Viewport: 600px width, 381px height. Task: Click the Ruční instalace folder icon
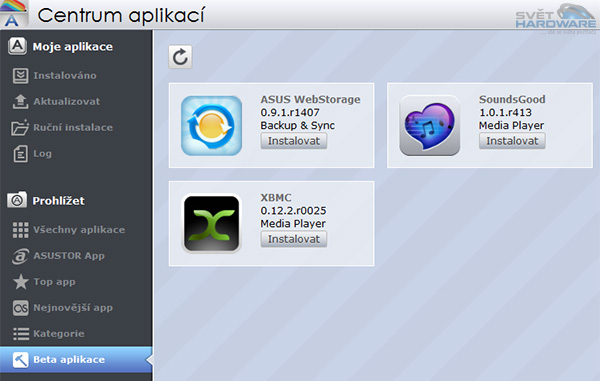(20, 127)
